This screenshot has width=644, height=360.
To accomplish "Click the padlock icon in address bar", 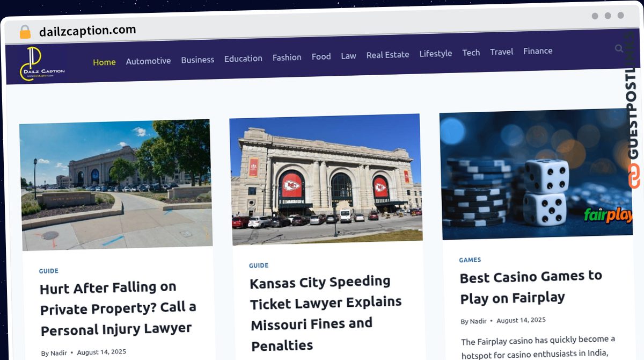I will (x=25, y=32).
